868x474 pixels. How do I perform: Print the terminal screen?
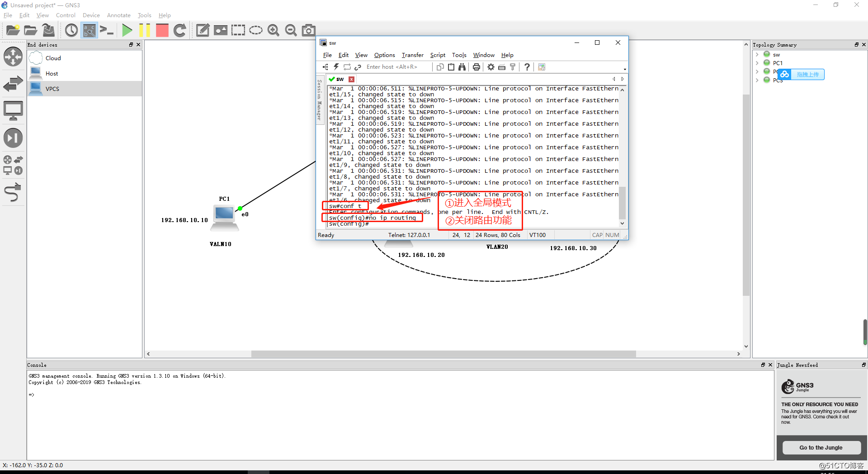(476, 67)
